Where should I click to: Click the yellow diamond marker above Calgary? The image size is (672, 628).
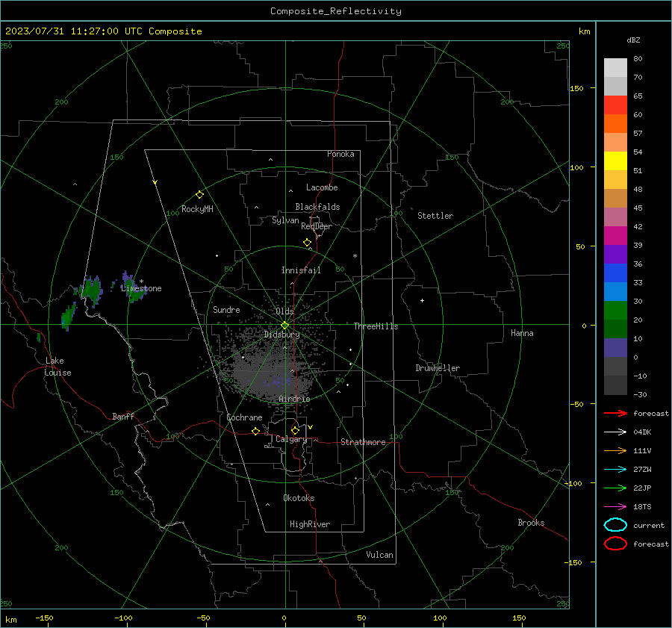(x=295, y=430)
